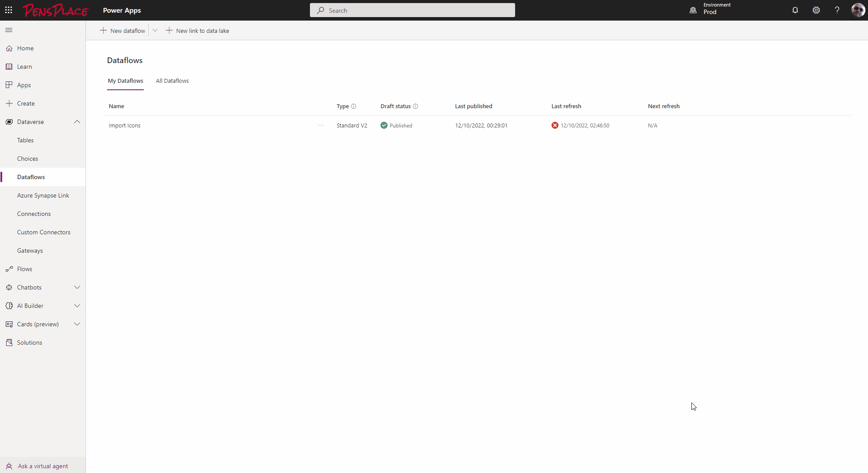Click the Flows sidebar icon
Image resolution: width=868 pixels, height=473 pixels.
pos(8,268)
